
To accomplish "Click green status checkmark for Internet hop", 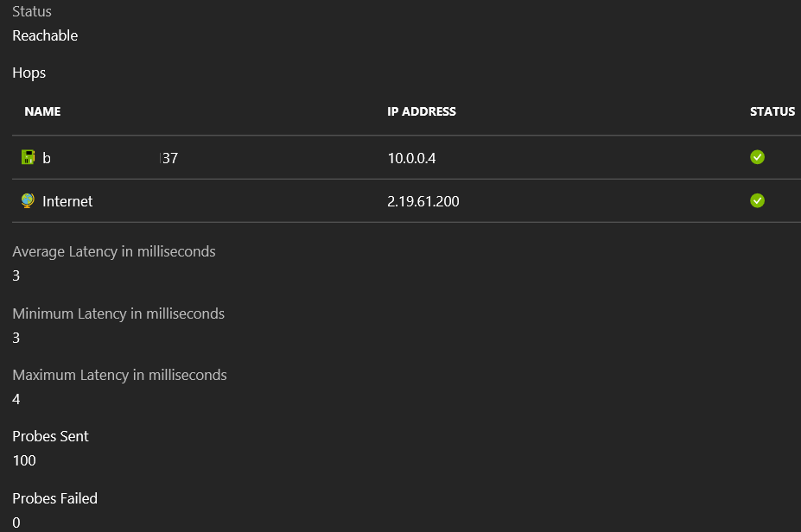I will [757, 200].
